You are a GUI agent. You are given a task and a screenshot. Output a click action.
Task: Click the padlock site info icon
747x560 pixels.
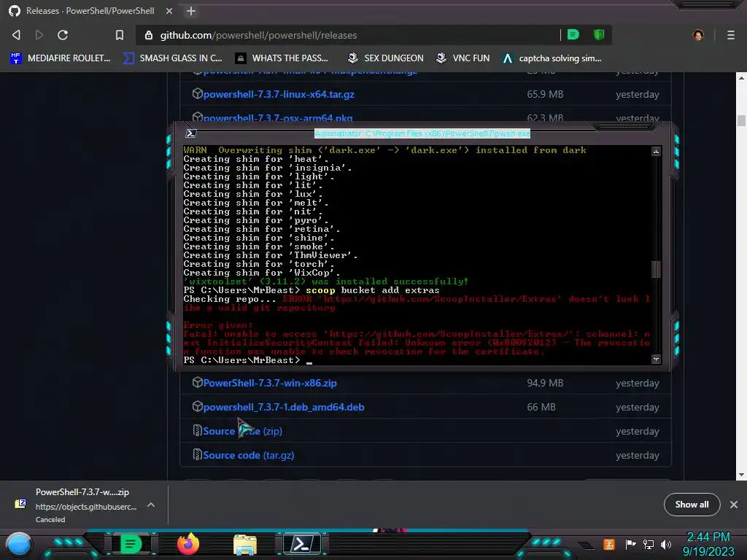(149, 35)
